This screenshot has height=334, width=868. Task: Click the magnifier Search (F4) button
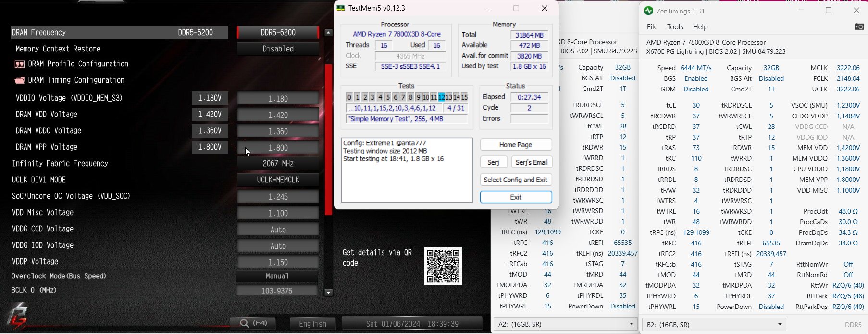click(253, 323)
